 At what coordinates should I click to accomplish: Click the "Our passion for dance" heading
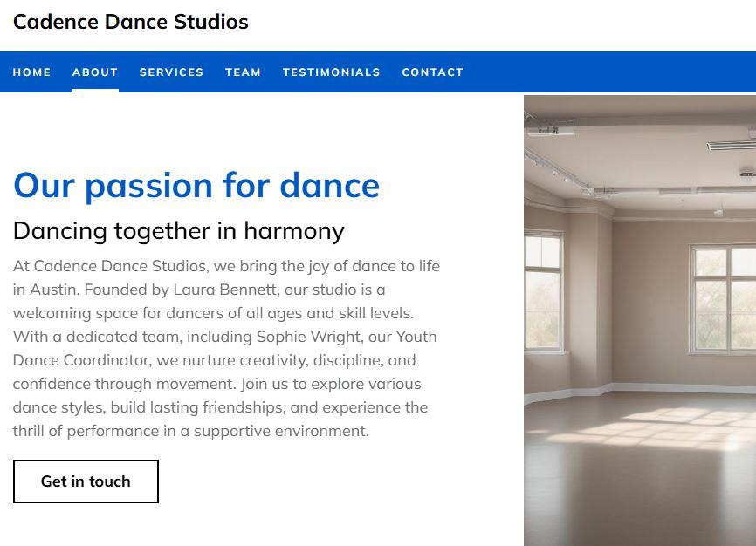pos(196,186)
